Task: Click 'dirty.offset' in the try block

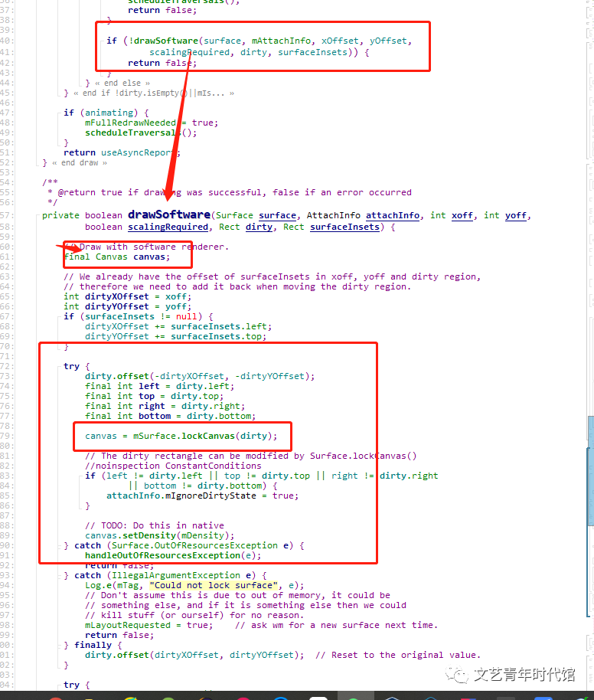Action: click(x=117, y=376)
